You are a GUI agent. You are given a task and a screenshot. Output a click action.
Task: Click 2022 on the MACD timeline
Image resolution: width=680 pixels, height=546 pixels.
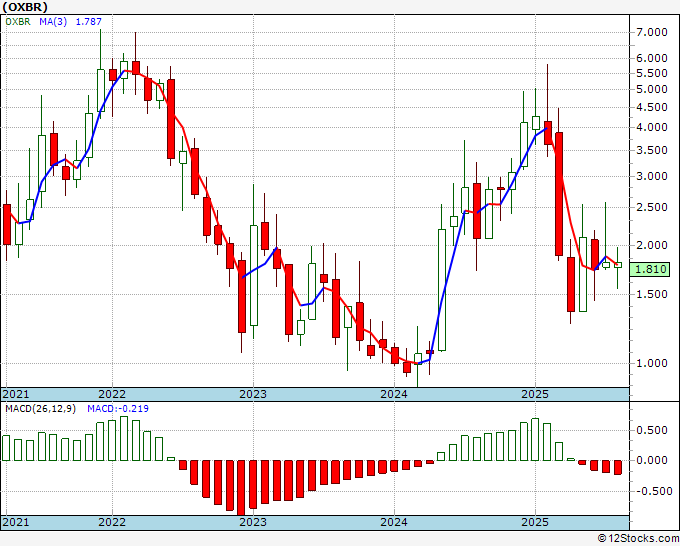coord(112,522)
